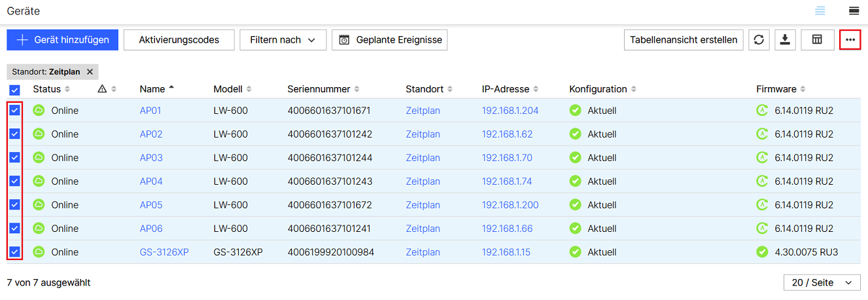868x300 pixels.
Task: Switch to compact list view icon
Action: 820,10
